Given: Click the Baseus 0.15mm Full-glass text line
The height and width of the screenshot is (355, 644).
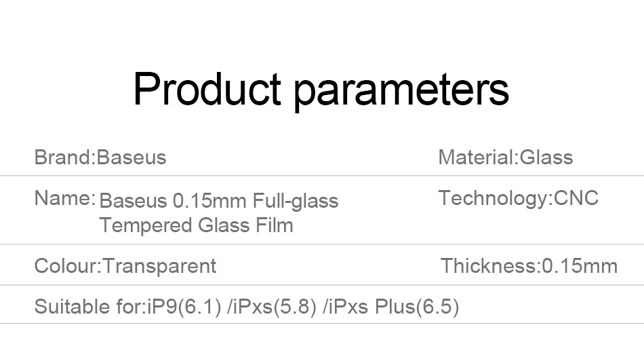Looking at the screenshot, I should coord(219,201).
